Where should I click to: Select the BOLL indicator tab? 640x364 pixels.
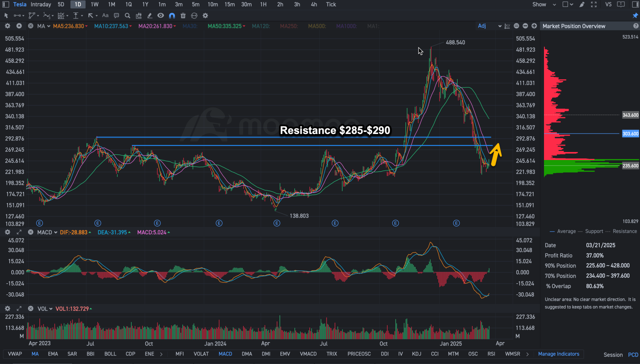(x=110, y=354)
